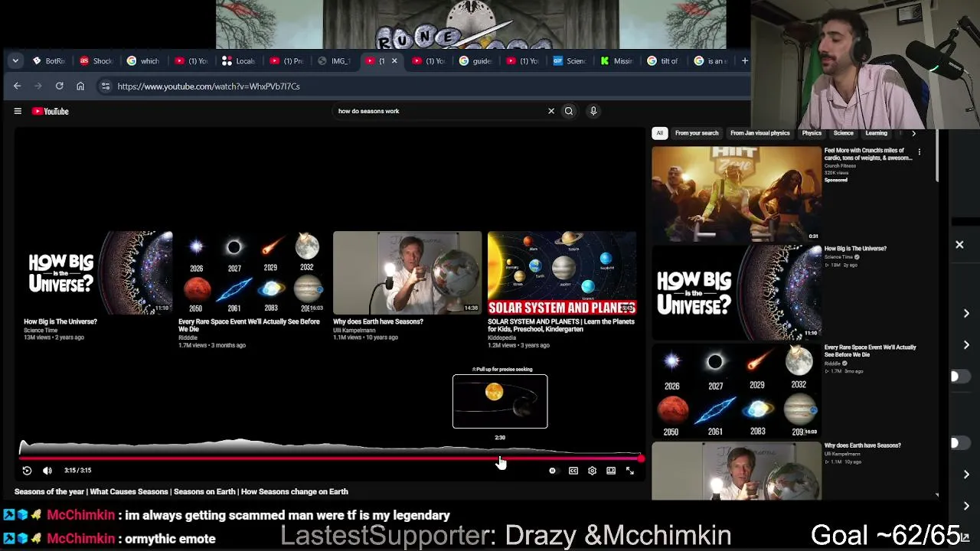
Task: Go forward in the browser
Action: pos(38,86)
